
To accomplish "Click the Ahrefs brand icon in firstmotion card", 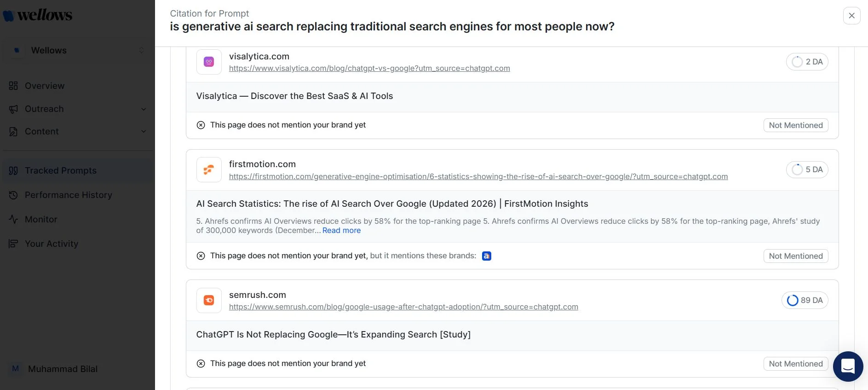I will pos(486,256).
